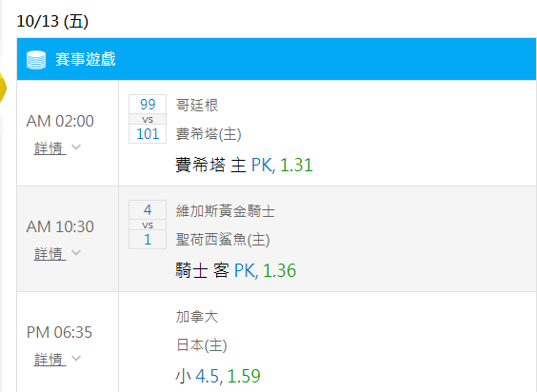Open 詳情 link under AM 10:30
This screenshot has height=392, width=537.
click(x=50, y=254)
